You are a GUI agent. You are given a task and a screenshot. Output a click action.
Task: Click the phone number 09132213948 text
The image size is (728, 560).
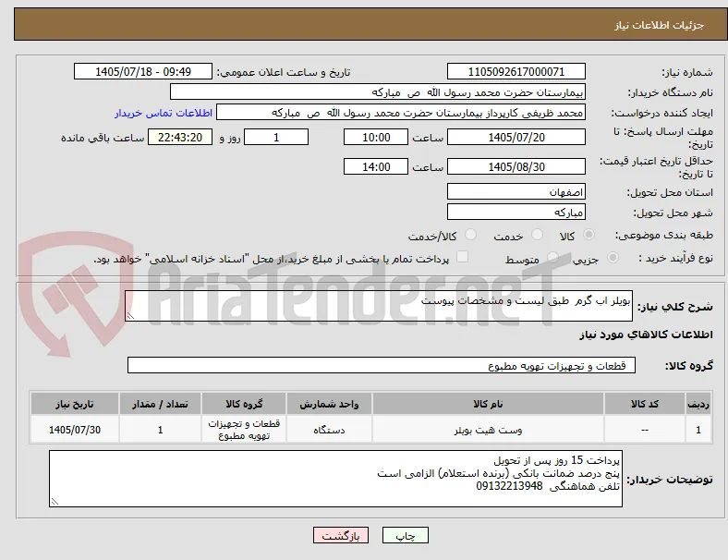pos(509,486)
